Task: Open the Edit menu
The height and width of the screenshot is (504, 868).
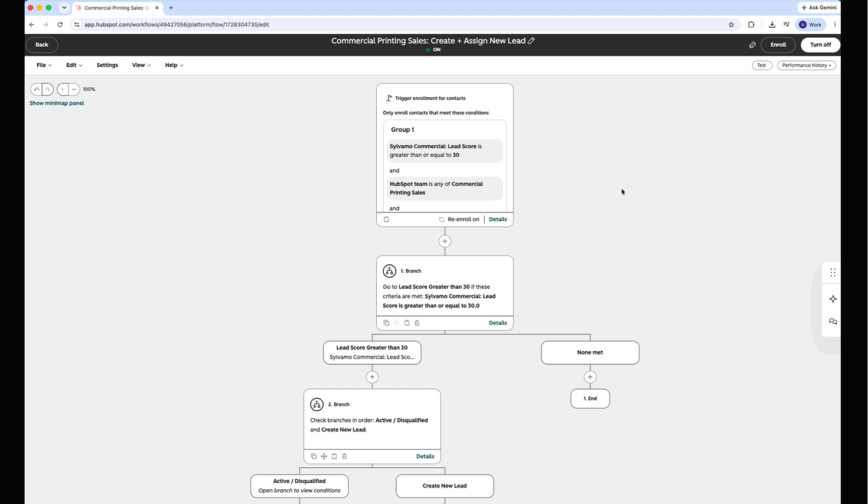Action: point(74,65)
